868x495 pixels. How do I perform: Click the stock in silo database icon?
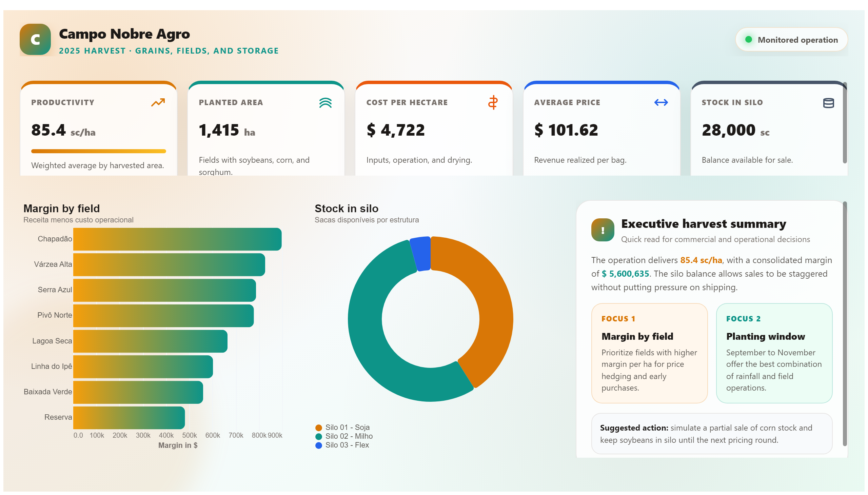click(828, 103)
